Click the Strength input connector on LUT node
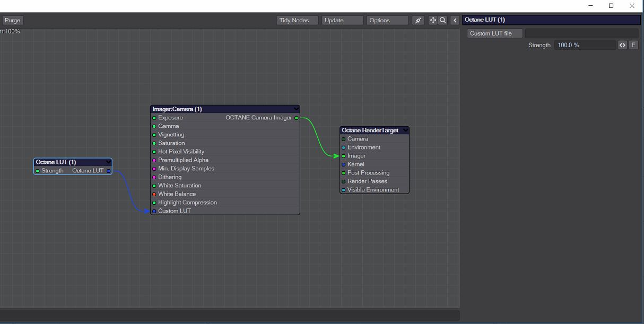644x324 pixels. 38,171
